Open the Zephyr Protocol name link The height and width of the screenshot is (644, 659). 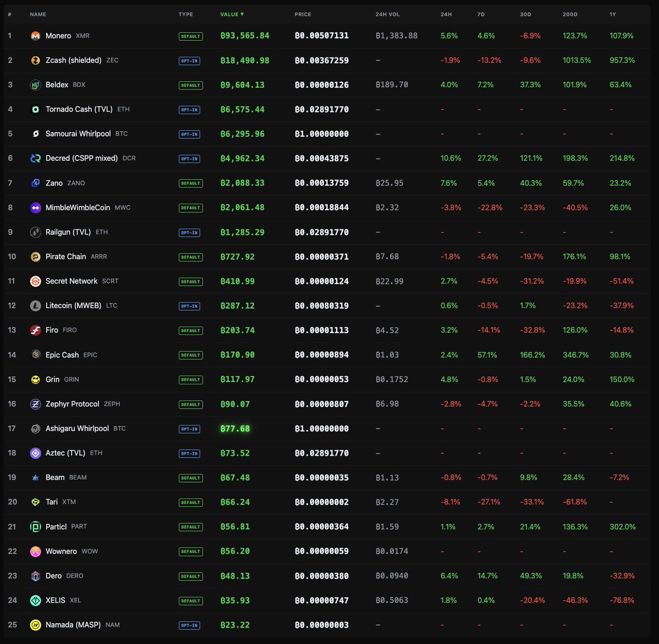tap(72, 404)
